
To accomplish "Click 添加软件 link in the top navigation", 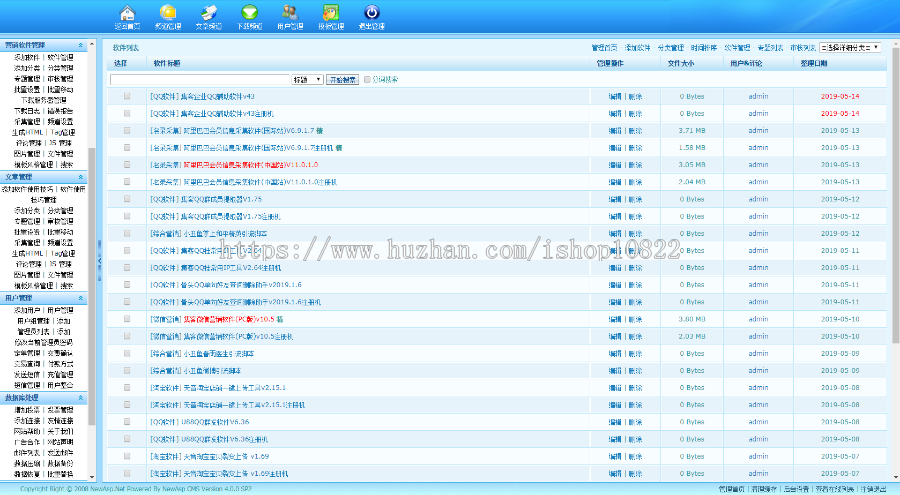I will click(x=637, y=47).
